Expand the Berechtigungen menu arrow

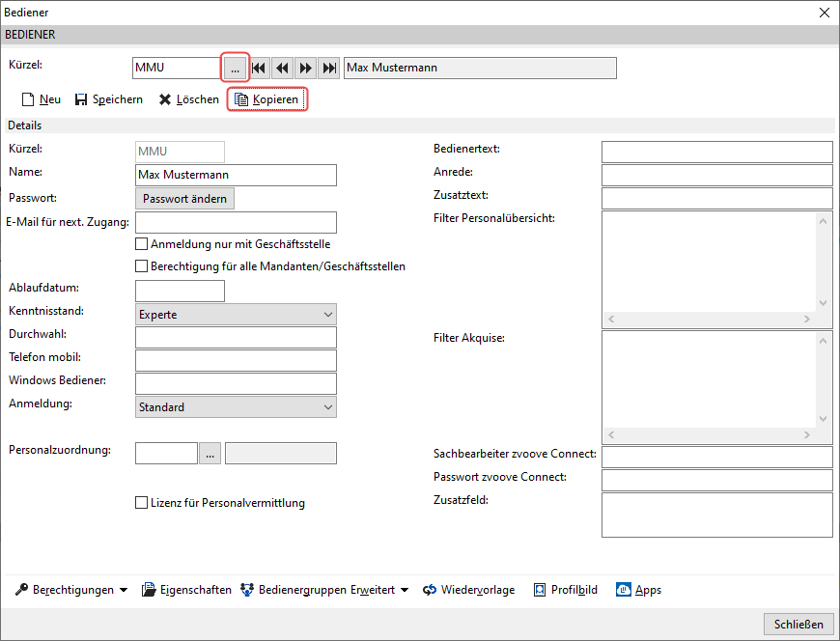124,590
